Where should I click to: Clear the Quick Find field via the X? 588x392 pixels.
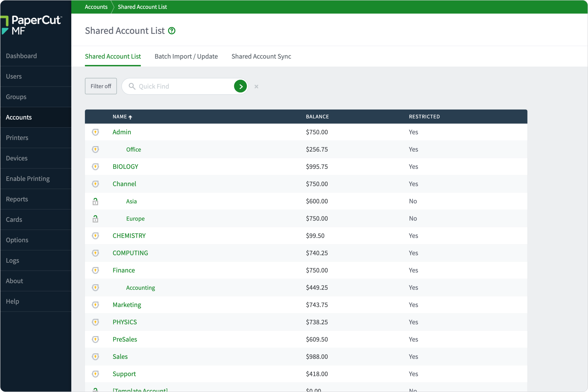tap(256, 86)
